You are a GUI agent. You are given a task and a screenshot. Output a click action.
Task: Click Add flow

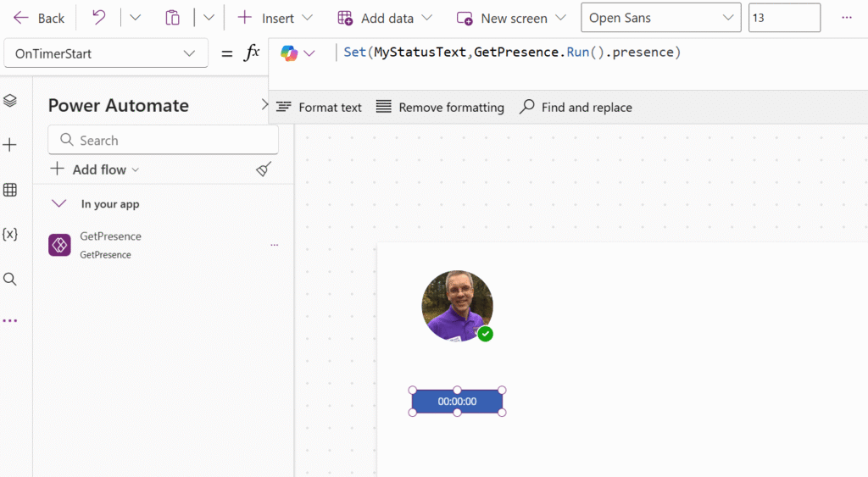pyautogui.click(x=95, y=169)
